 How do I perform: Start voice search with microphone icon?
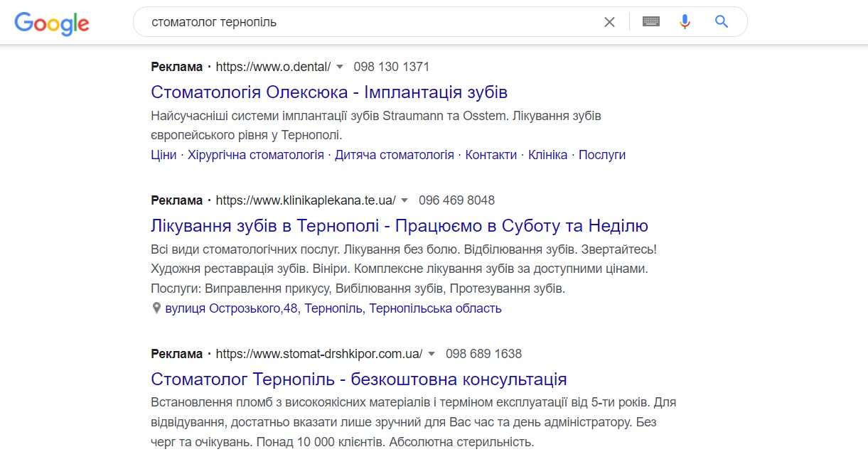coord(685,22)
